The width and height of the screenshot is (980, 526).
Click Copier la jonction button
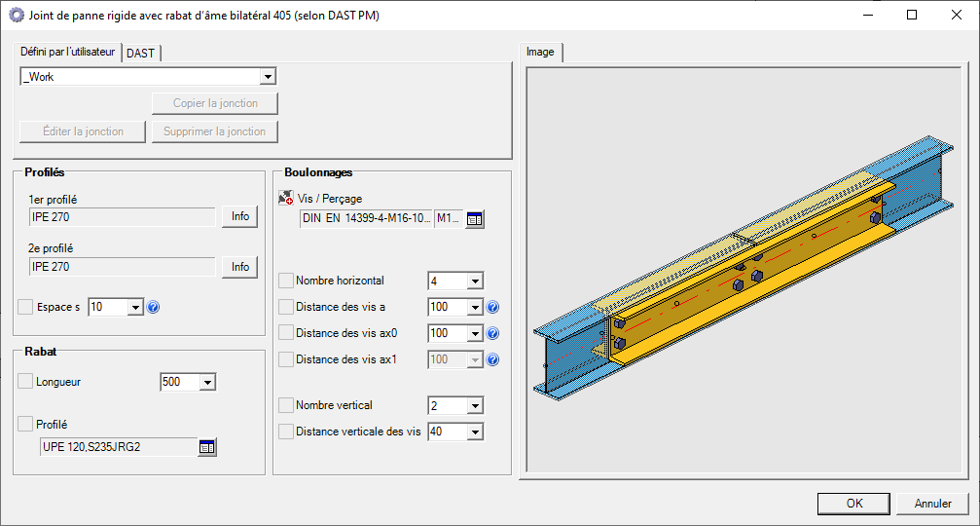pyautogui.click(x=215, y=103)
